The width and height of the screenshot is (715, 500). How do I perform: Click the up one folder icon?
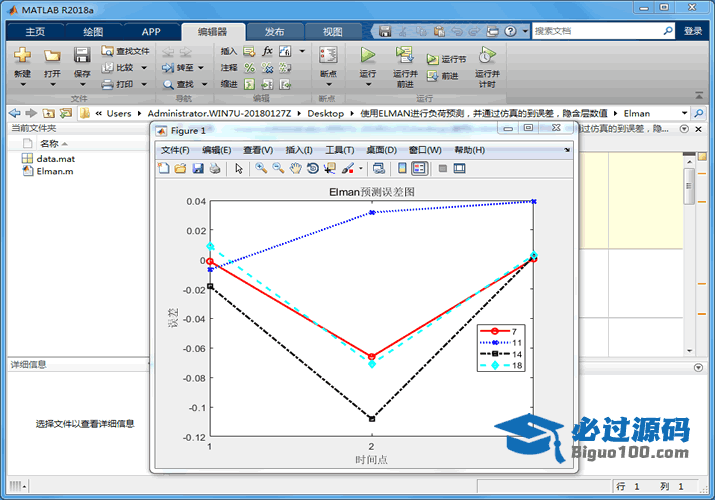point(48,113)
